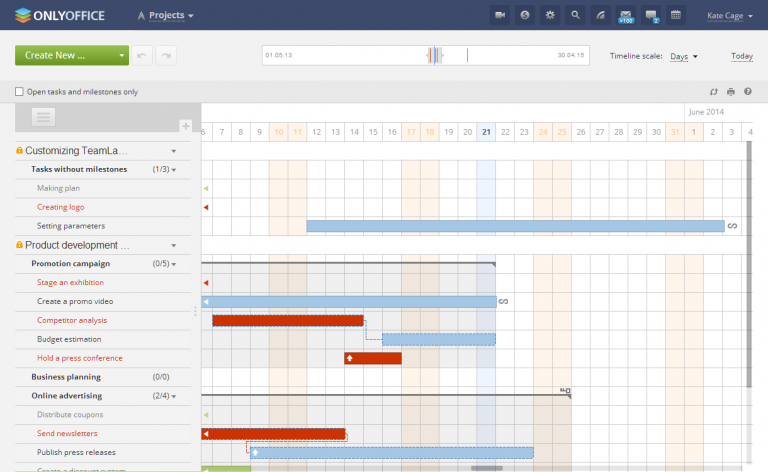768x472 pixels.
Task: Click the refresh icon above chart
Action: pos(714,92)
